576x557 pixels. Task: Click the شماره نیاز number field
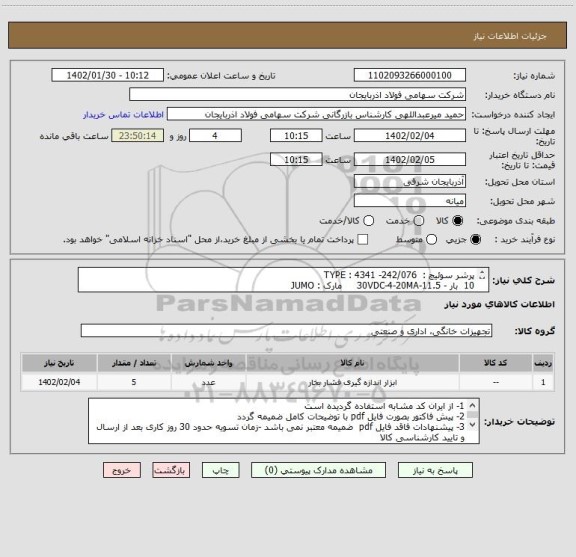pyautogui.click(x=410, y=75)
